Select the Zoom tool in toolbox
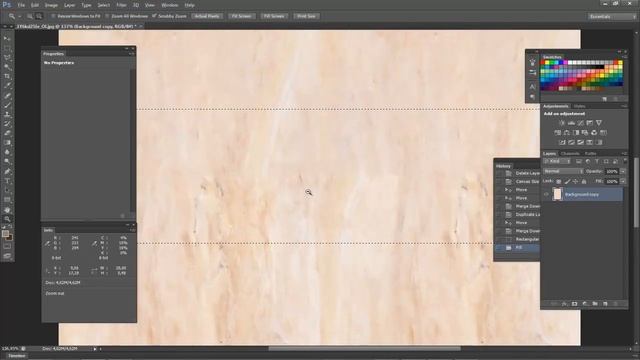 (x=7, y=219)
